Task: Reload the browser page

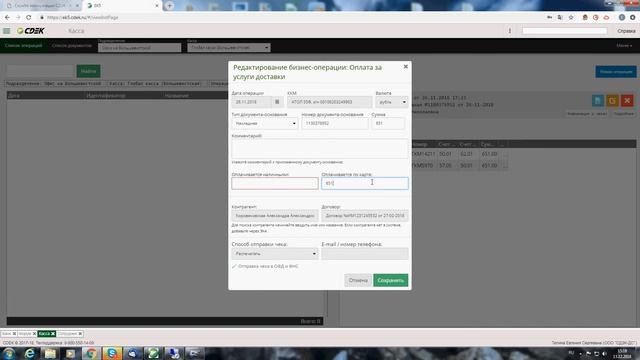Action: pyautogui.click(x=29, y=18)
